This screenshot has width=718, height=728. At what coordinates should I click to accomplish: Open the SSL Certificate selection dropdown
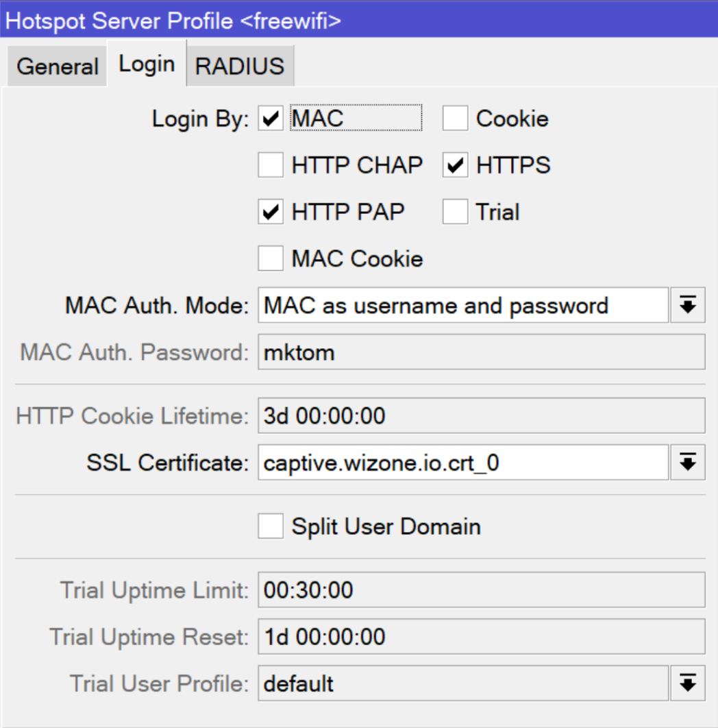tap(687, 462)
